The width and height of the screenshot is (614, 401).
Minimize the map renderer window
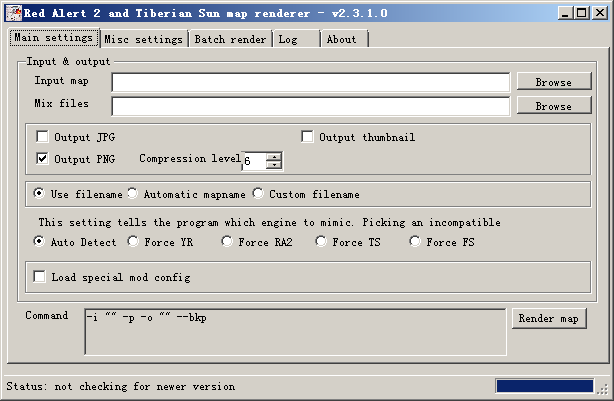(565, 13)
